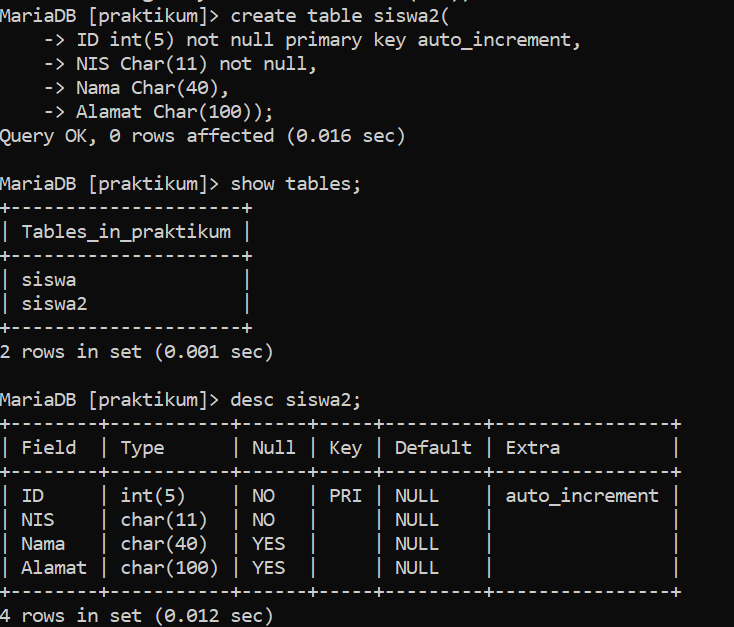Click the 'desc siswa2;' command

point(296,400)
